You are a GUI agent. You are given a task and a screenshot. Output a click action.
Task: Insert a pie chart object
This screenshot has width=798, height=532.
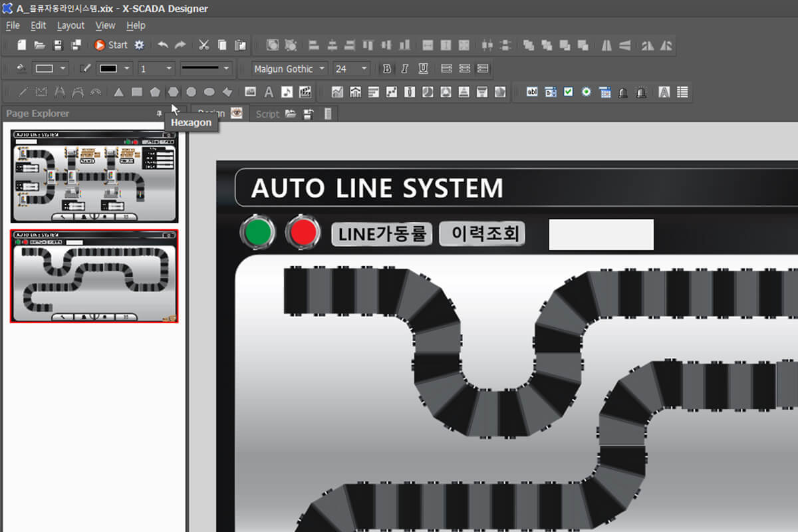(428, 92)
